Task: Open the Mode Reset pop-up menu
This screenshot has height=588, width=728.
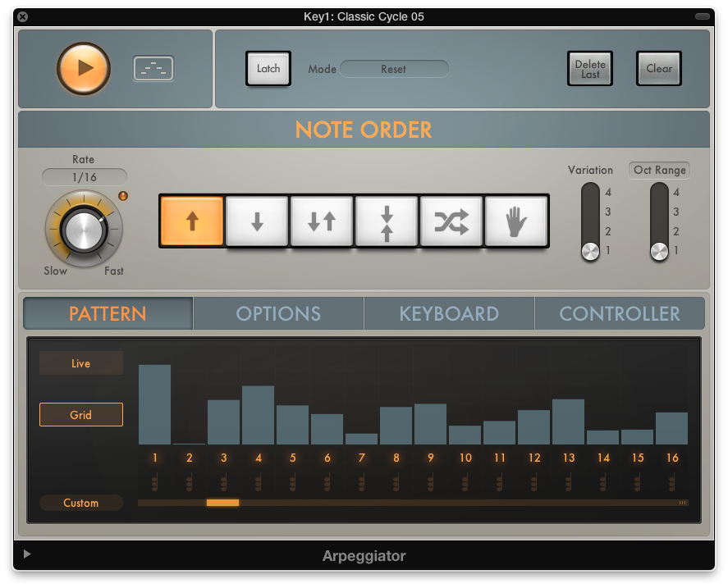Action: pyautogui.click(x=394, y=69)
